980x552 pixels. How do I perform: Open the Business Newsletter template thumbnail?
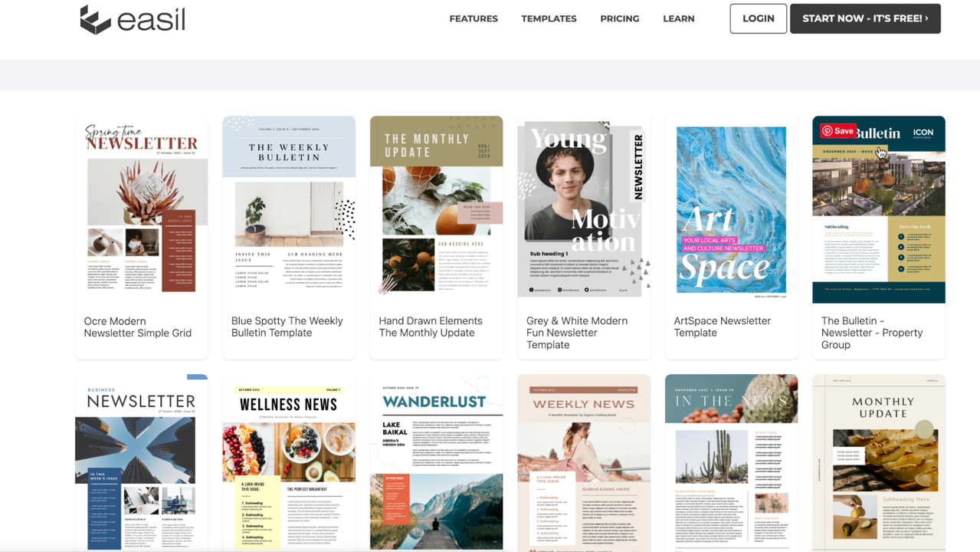tap(141, 460)
